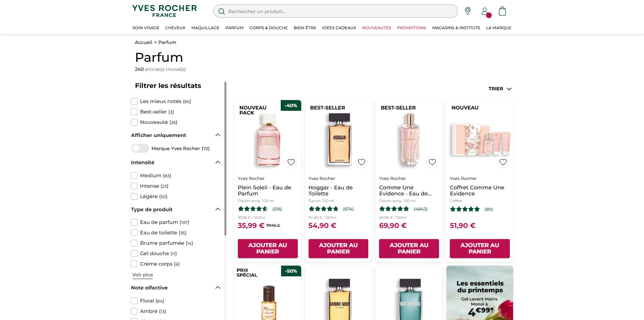Collapse the Afficher uniquement section

[218, 135]
